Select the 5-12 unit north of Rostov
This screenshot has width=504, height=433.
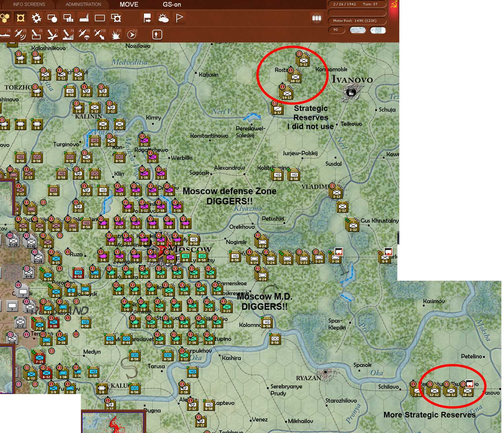(x=303, y=60)
